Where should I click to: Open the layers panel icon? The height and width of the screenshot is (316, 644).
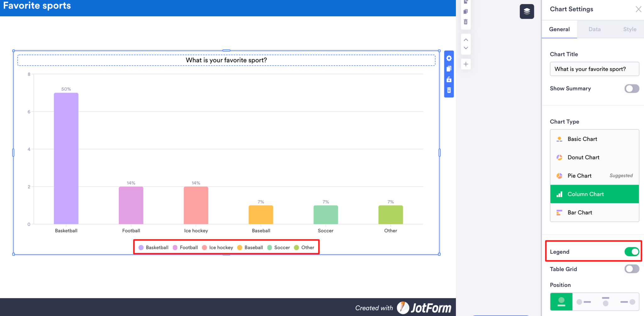tap(527, 11)
